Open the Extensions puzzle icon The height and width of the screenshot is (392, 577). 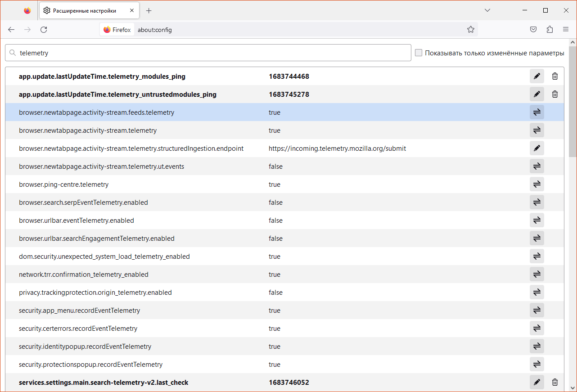(x=550, y=30)
